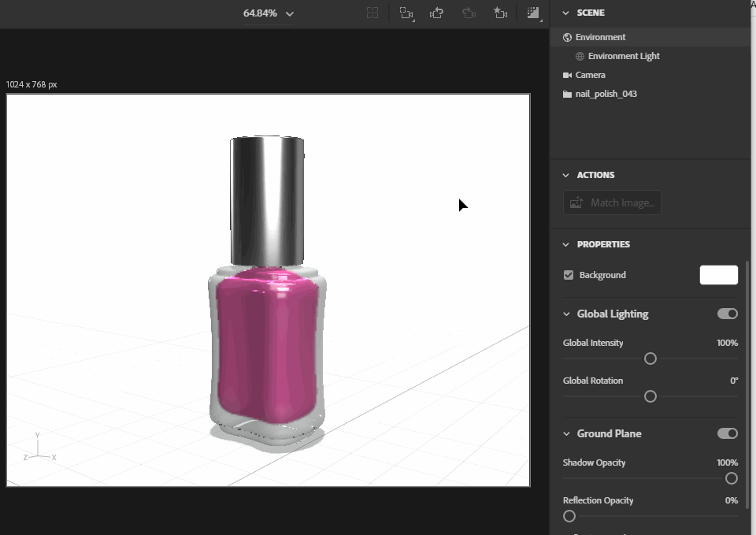Click the Global Rotation slider handle
The width and height of the screenshot is (756, 535).
[650, 396]
